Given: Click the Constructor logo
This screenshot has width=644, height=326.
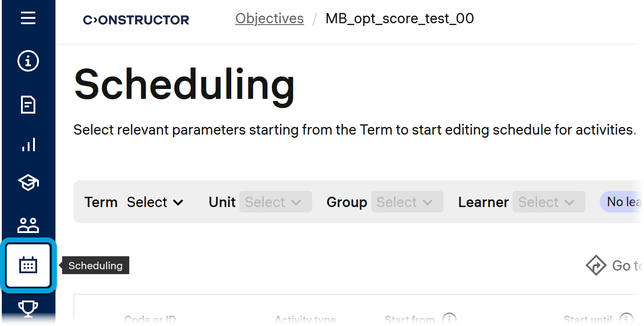Looking at the screenshot, I should [x=136, y=20].
